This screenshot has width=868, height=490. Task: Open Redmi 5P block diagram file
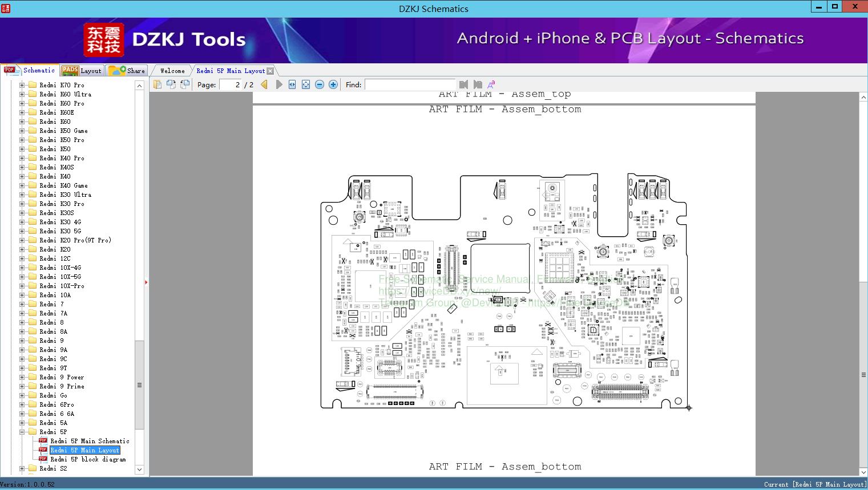[x=88, y=459]
